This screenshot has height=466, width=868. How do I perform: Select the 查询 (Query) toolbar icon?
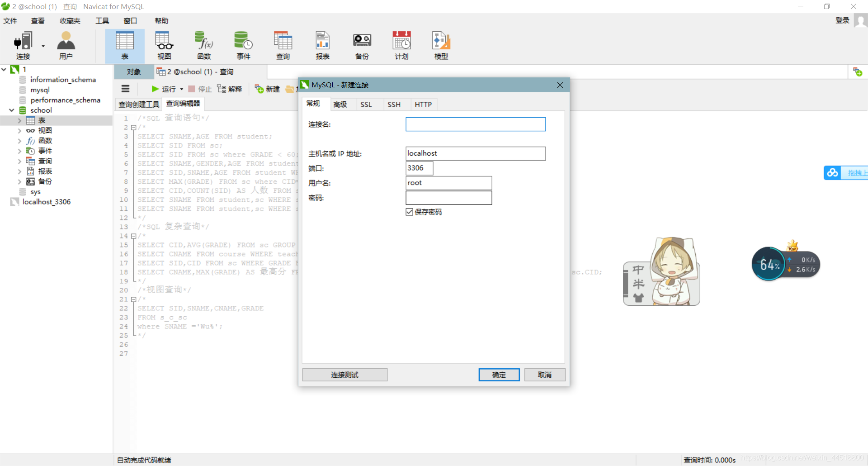pos(283,45)
